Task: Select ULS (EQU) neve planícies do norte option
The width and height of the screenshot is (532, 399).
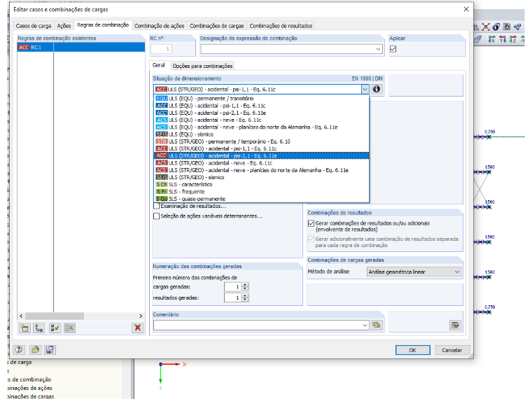Action: pyautogui.click(x=261, y=127)
